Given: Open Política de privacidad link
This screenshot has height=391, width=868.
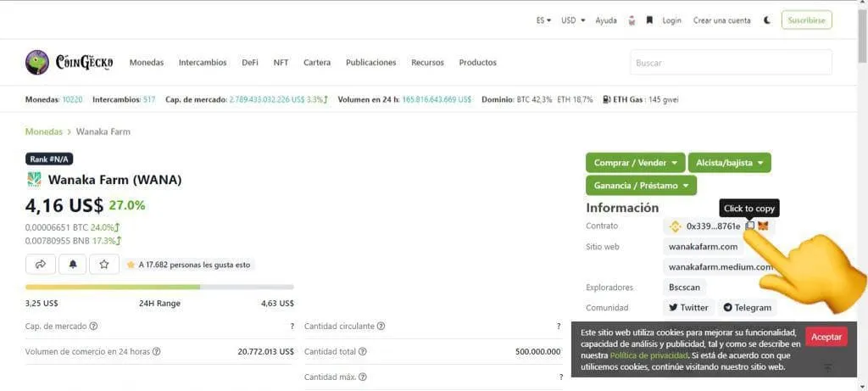Looking at the screenshot, I should [x=648, y=355].
